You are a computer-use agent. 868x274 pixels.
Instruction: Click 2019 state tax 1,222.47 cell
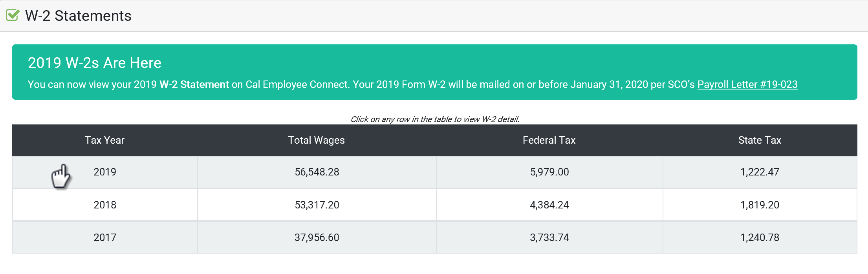pos(760,172)
